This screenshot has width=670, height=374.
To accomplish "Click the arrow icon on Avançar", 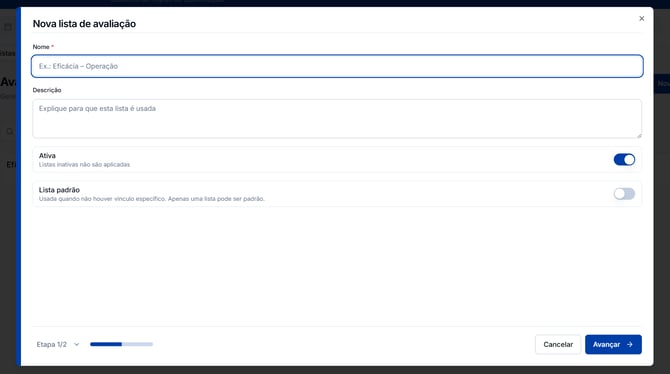I will (x=630, y=344).
